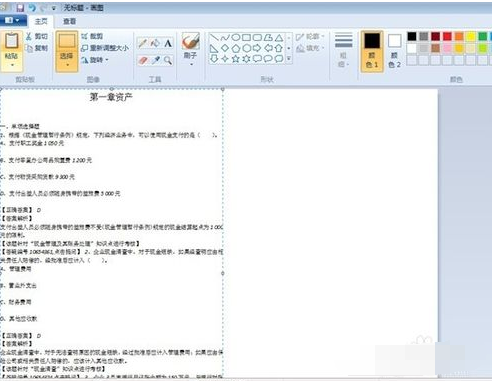
Task: Expand the Select tool dropdown arrow
Action: point(67,65)
